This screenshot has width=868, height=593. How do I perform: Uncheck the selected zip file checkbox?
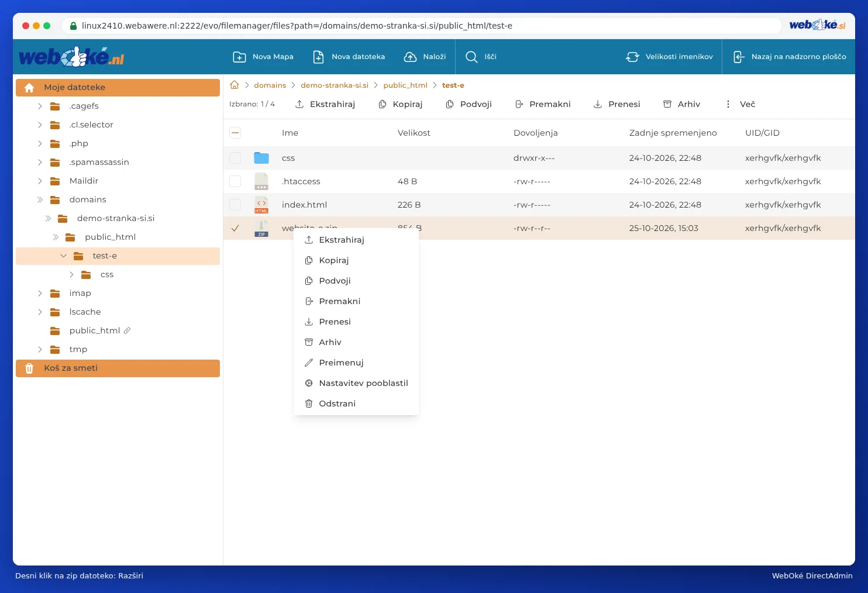click(235, 228)
